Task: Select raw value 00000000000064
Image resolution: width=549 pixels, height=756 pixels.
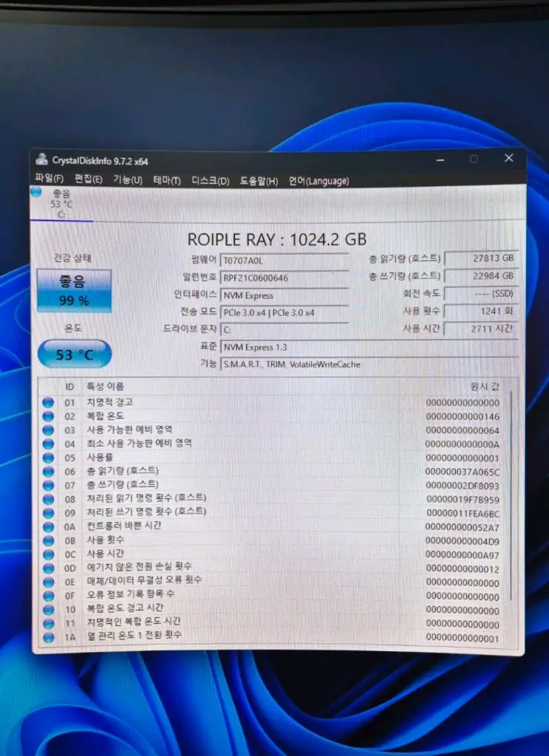Action: (x=462, y=430)
